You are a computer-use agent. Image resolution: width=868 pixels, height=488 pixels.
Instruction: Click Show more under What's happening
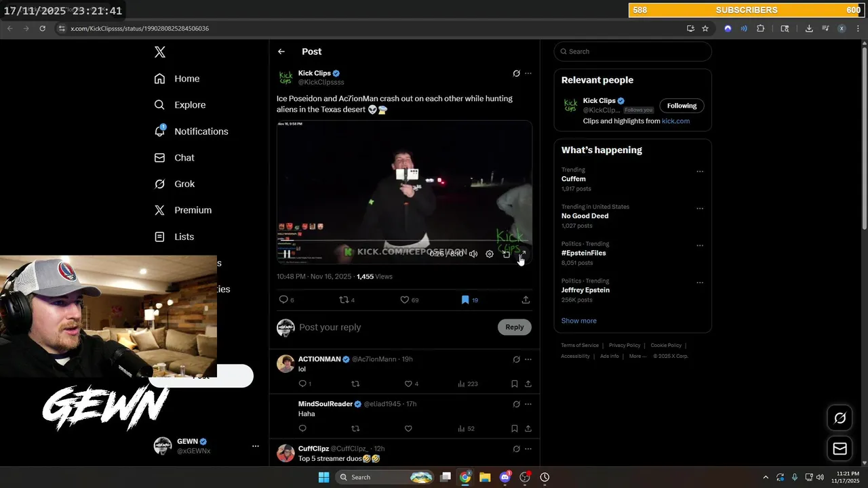click(x=578, y=321)
